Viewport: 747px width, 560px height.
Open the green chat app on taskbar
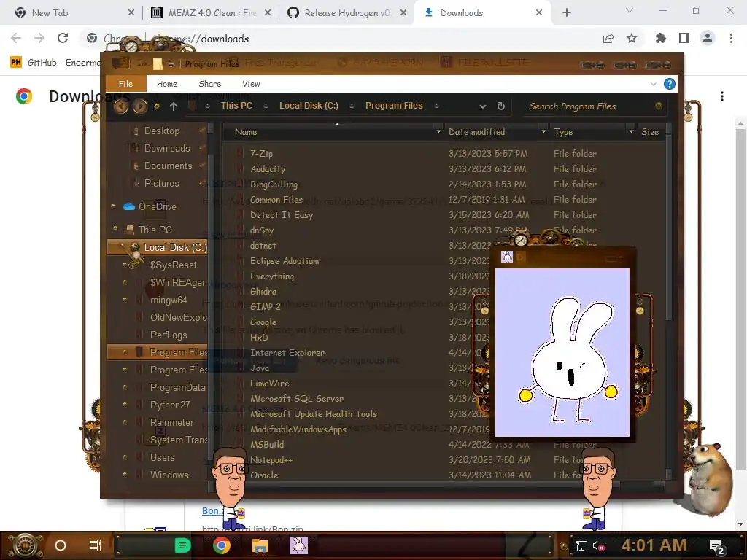pos(182,545)
